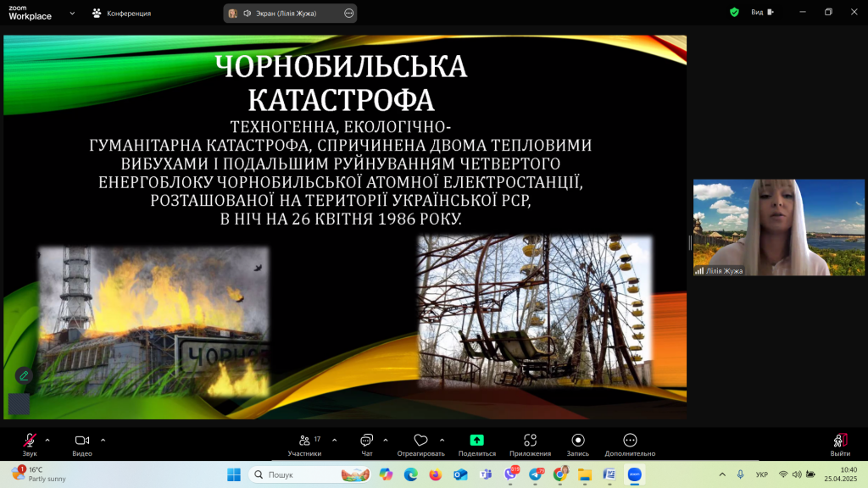The height and width of the screenshot is (488, 868).
Task: Leave the meeting via the Выйти button
Action: (x=840, y=441)
